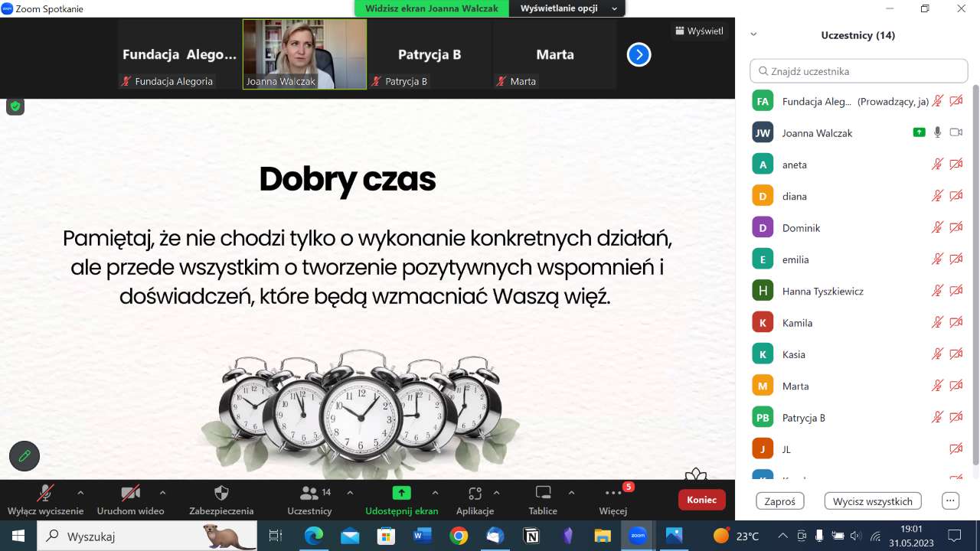Show next video thumbnails with blue arrow

(x=639, y=54)
